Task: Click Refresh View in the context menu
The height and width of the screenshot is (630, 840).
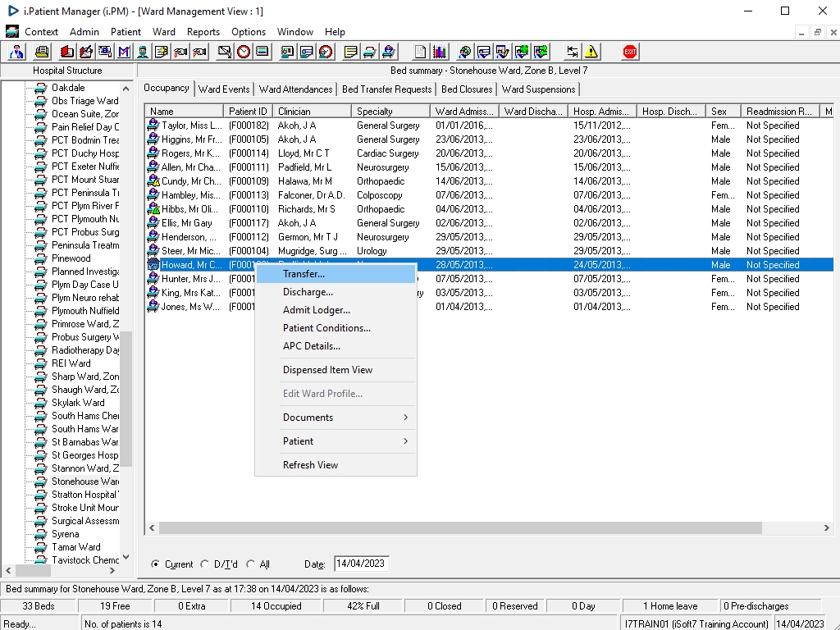Action: pos(336,465)
